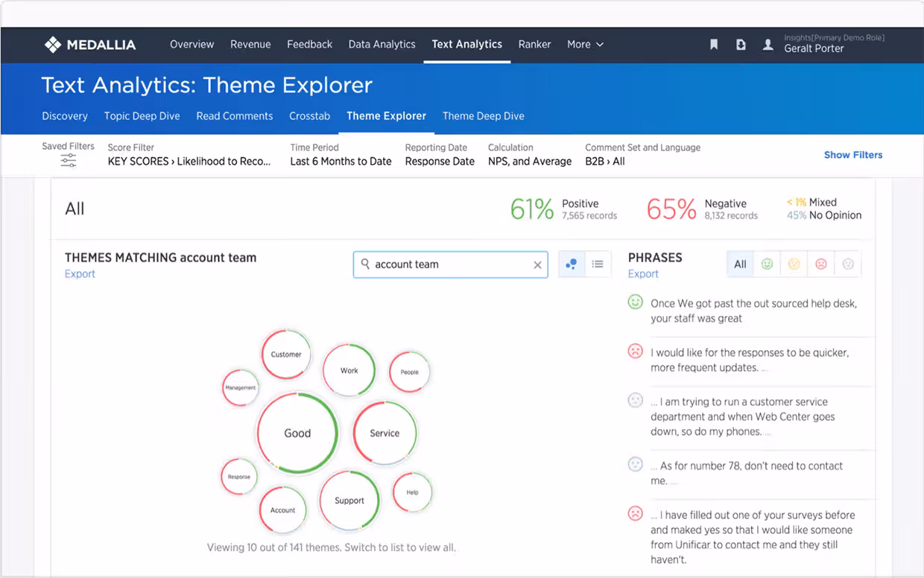Open the Score Filter dropdown
The height and width of the screenshot is (578, 924).
189,155
